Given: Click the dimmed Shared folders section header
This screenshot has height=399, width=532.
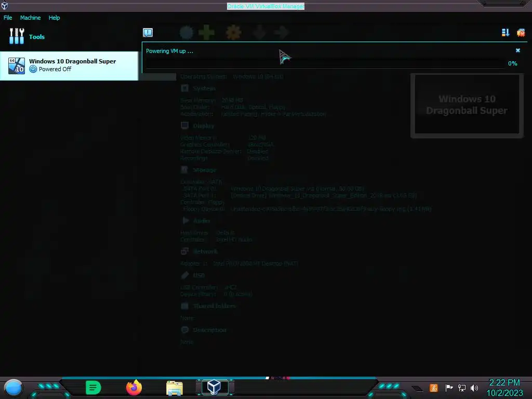Looking at the screenshot, I should tap(214, 305).
